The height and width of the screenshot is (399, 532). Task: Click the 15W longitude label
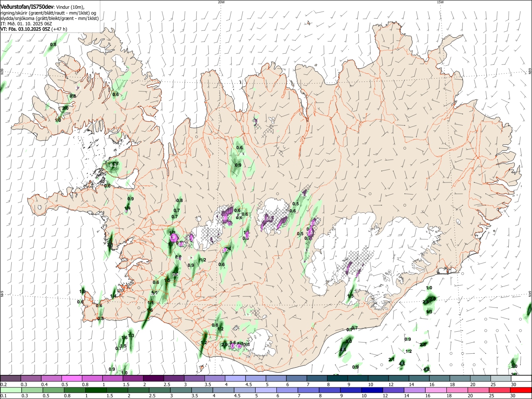click(x=440, y=2)
